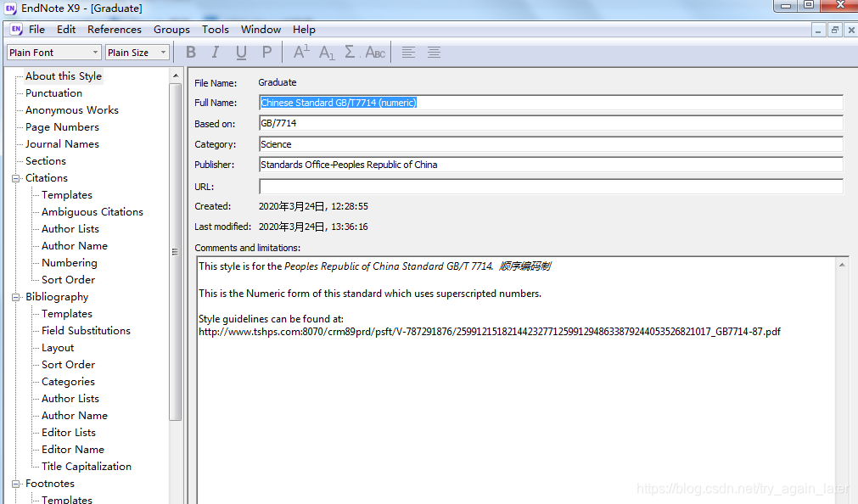This screenshot has width=858, height=504.
Task: Click EndNote X9 title bar icon
Action: click(10, 8)
